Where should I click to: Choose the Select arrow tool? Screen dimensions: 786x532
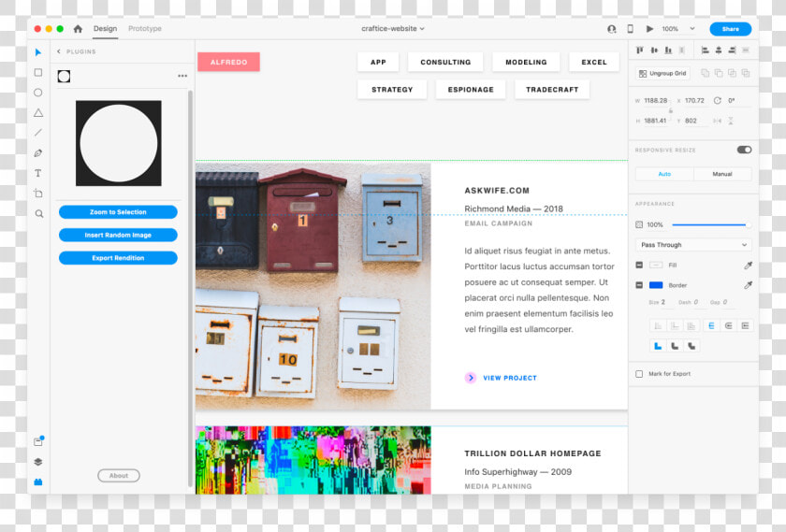click(38, 52)
